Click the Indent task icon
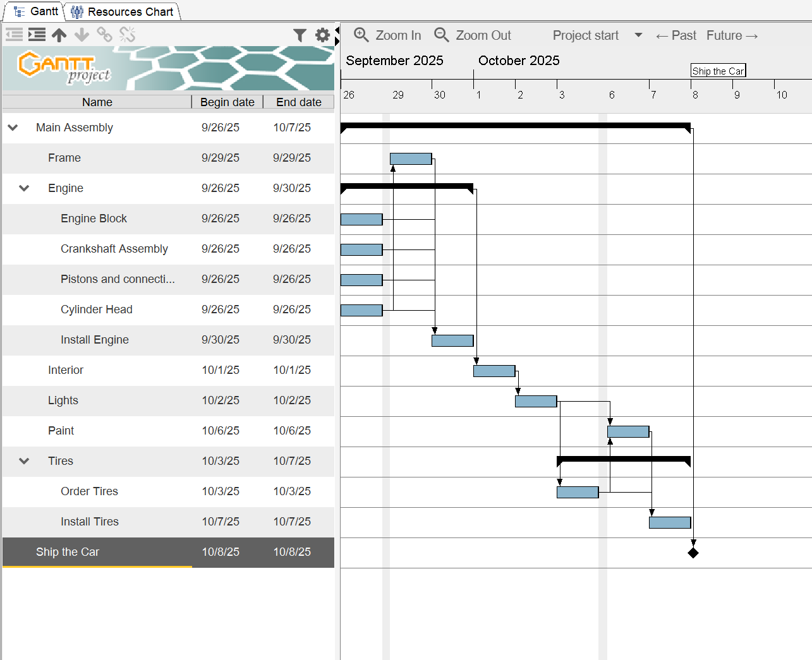812x660 pixels. tap(37, 35)
